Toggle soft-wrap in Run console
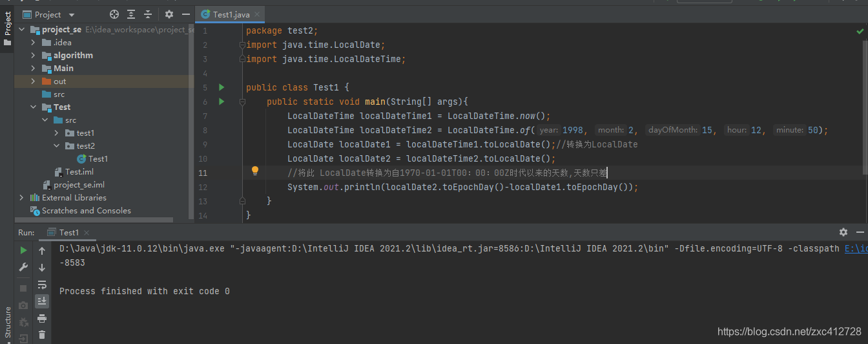 [42, 285]
